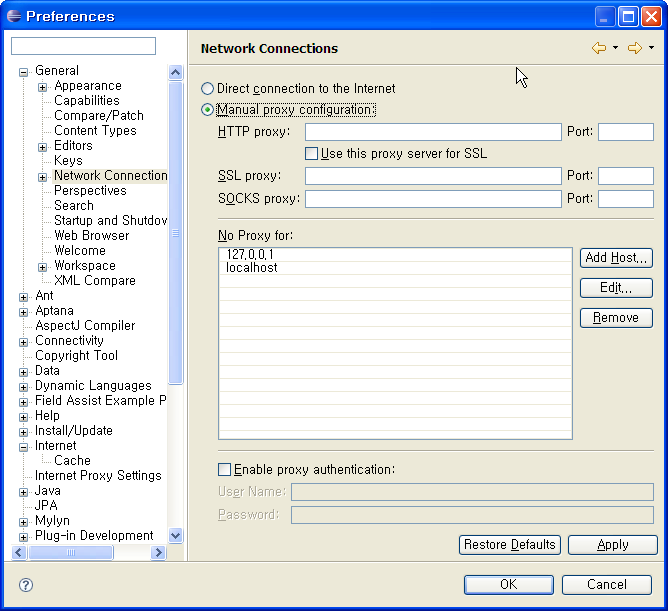Click the Add Host button

coord(616,258)
